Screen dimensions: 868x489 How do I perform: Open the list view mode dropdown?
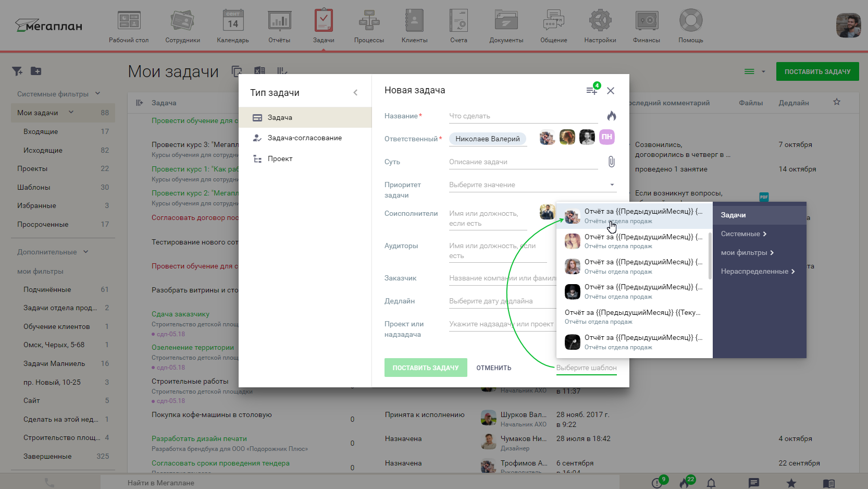pos(754,71)
